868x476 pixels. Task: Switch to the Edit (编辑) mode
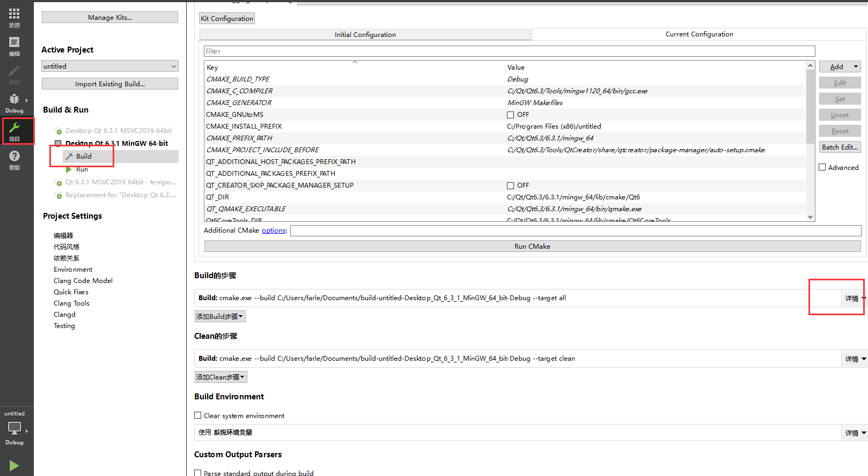point(14,47)
